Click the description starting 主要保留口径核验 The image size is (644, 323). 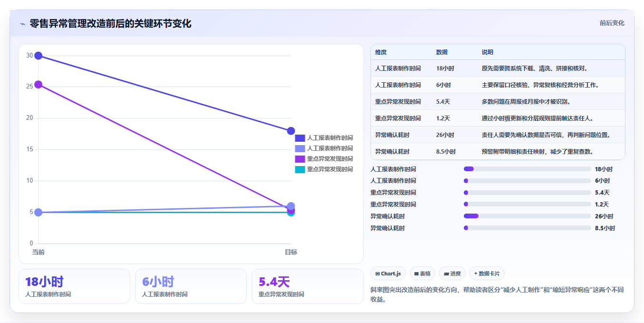pyautogui.click(x=540, y=85)
